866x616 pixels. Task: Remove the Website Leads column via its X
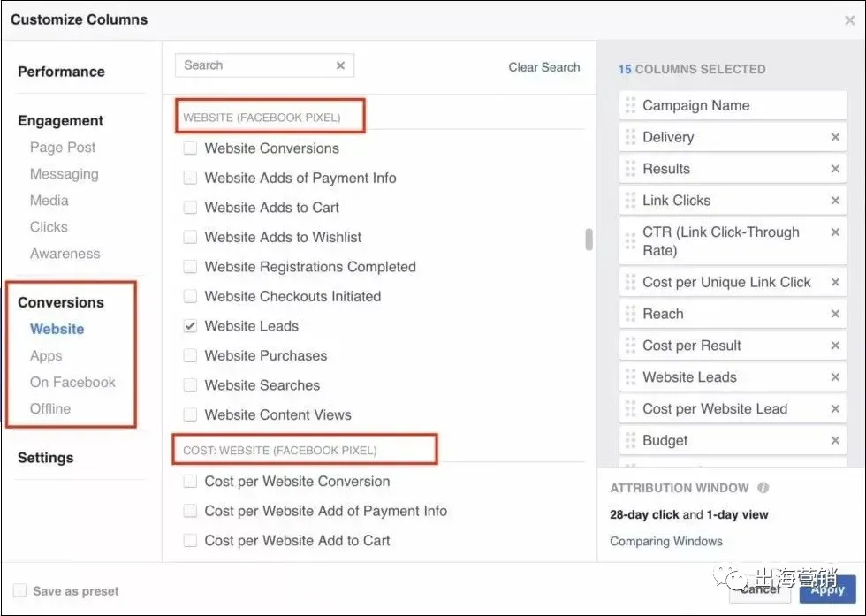click(835, 376)
